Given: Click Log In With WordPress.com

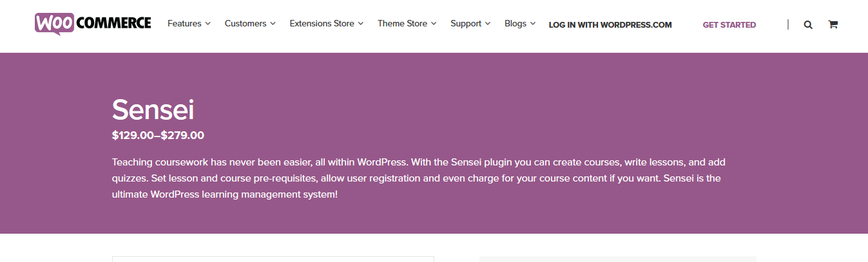Looking at the screenshot, I should tap(610, 25).
